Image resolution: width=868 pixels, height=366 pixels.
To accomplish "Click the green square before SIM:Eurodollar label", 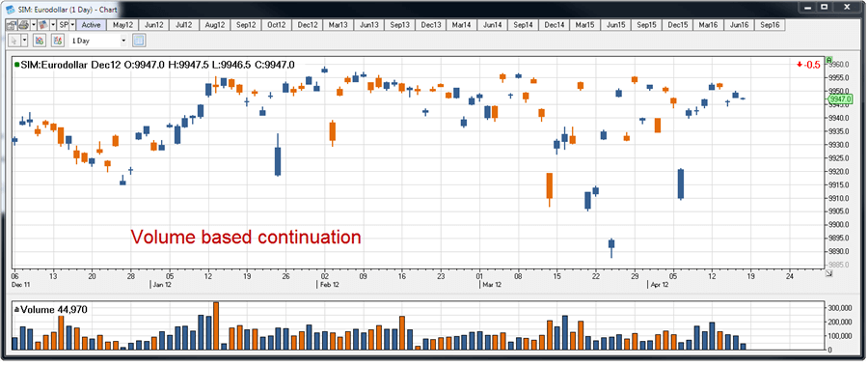I will pyautogui.click(x=17, y=65).
